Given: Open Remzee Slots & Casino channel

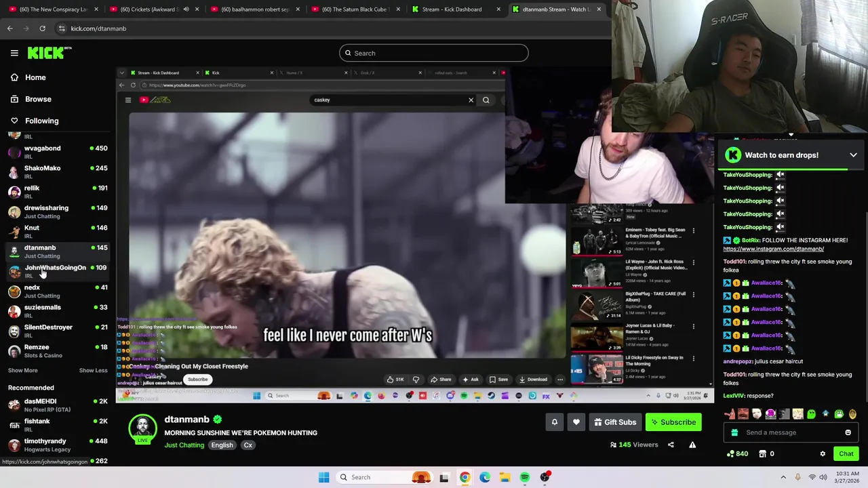Looking at the screenshot, I should [57, 350].
